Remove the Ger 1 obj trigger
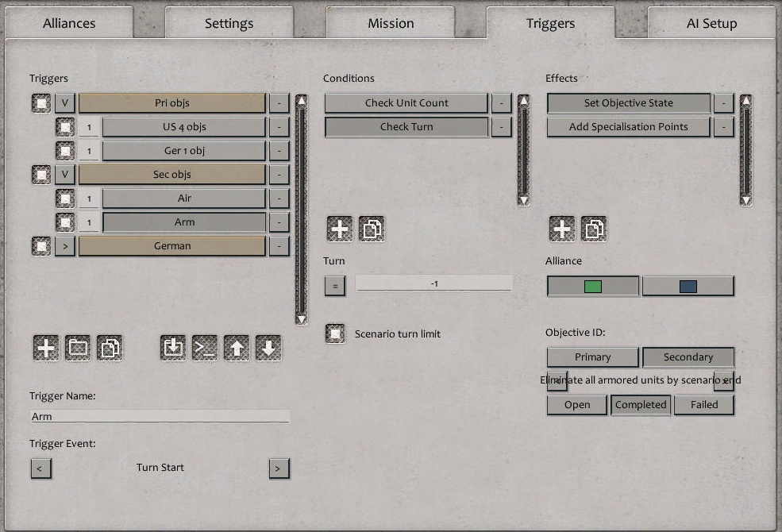 pyautogui.click(x=279, y=151)
